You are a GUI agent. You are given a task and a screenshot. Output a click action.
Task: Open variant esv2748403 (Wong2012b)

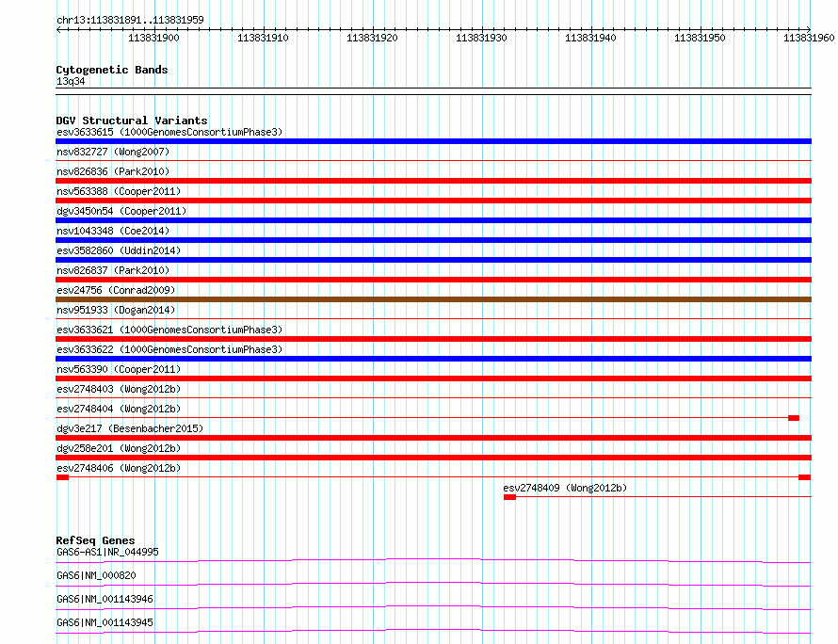[119, 389]
